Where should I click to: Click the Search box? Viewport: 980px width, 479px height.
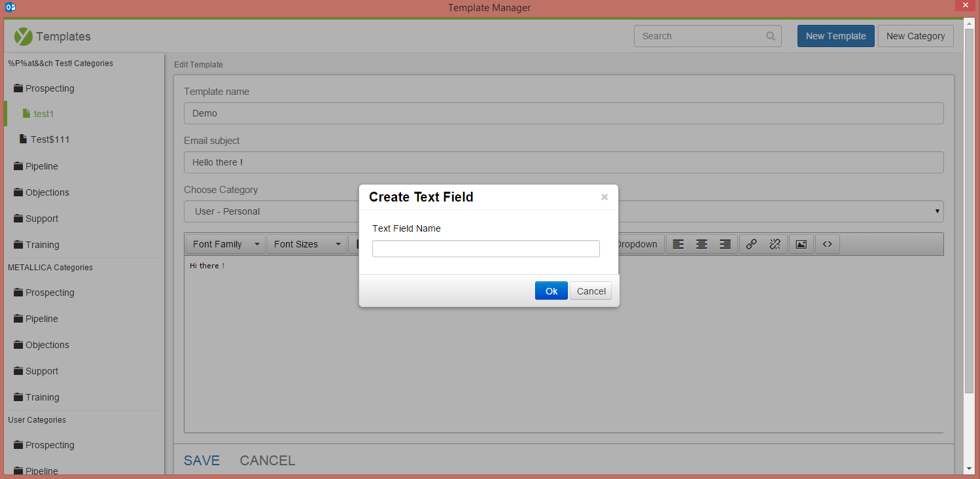tap(707, 36)
